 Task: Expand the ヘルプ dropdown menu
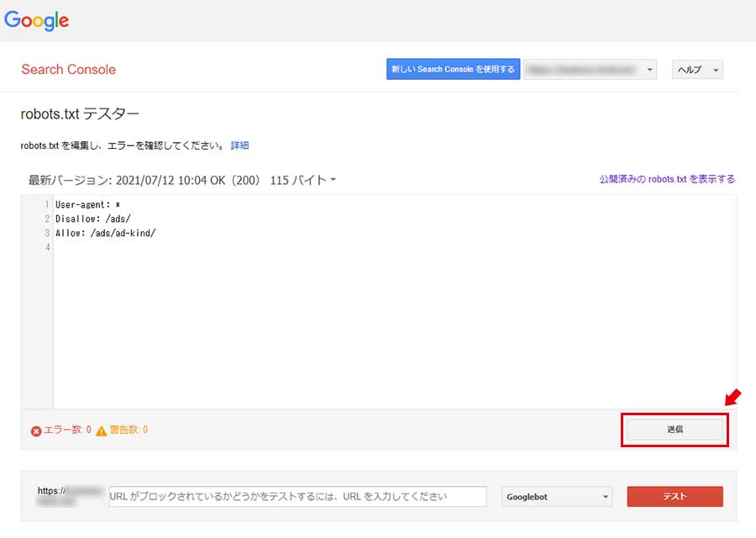[697, 70]
